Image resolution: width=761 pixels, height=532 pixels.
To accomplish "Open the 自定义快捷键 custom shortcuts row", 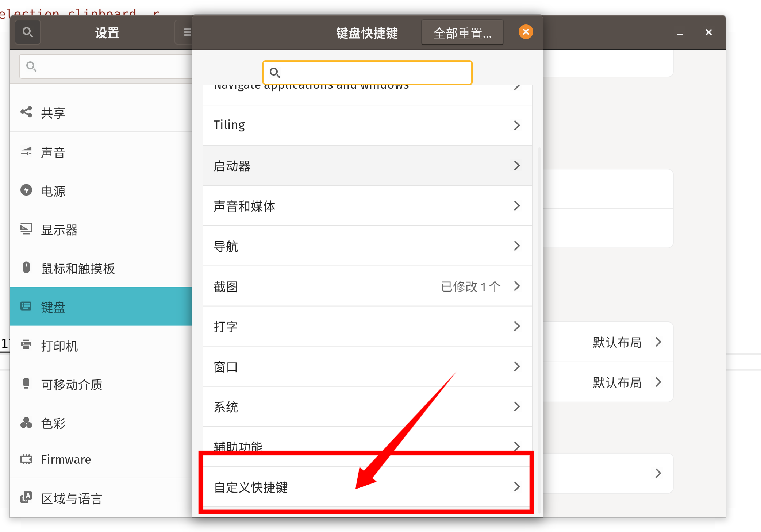I will pyautogui.click(x=367, y=487).
